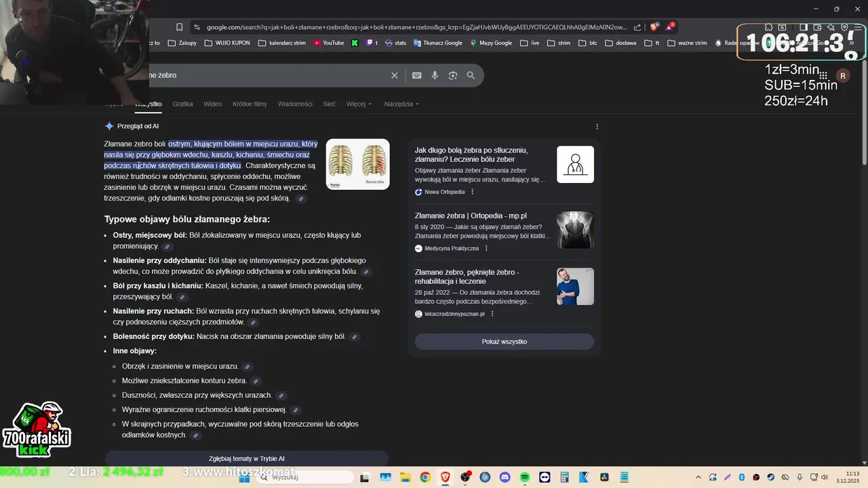
Task: Open options menu for lekarzrodzinnypoznan.pl result
Action: pyautogui.click(x=492, y=314)
